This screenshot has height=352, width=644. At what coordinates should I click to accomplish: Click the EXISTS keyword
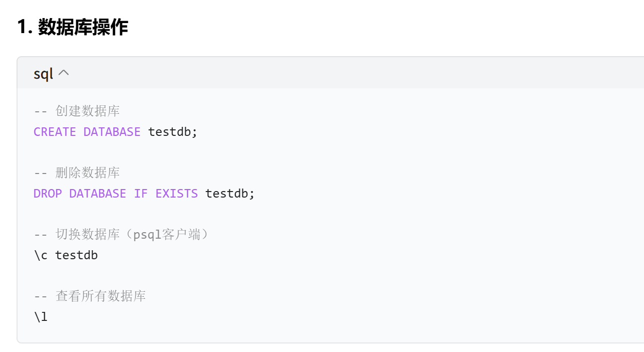pyautogui.click(x=176, y=194)
